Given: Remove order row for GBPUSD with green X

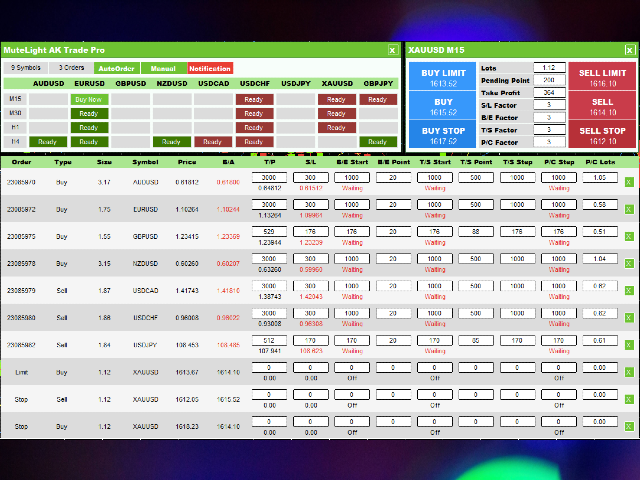Looking at the screenshot, I should pos(629,236).
